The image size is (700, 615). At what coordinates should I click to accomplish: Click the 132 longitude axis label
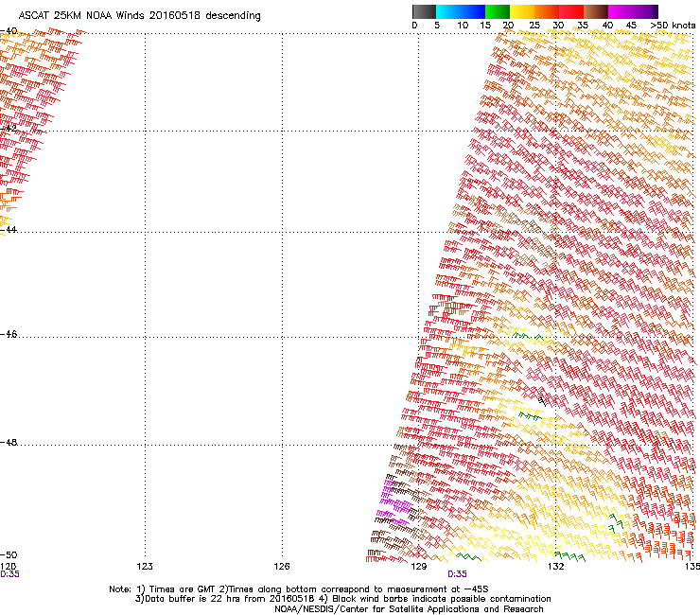pos(555,567)
